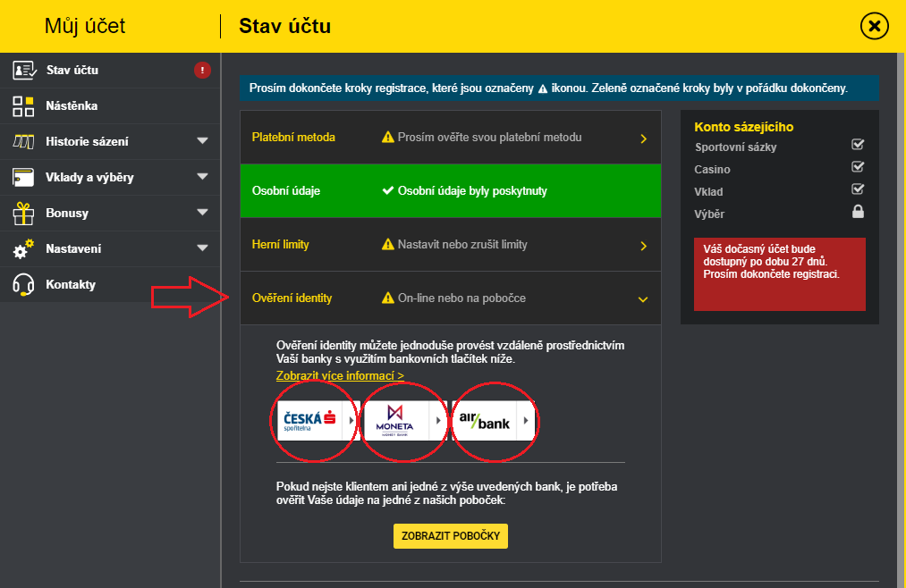Open the Herní limity row
Screen dimensions: 906x588
[450, 245]
